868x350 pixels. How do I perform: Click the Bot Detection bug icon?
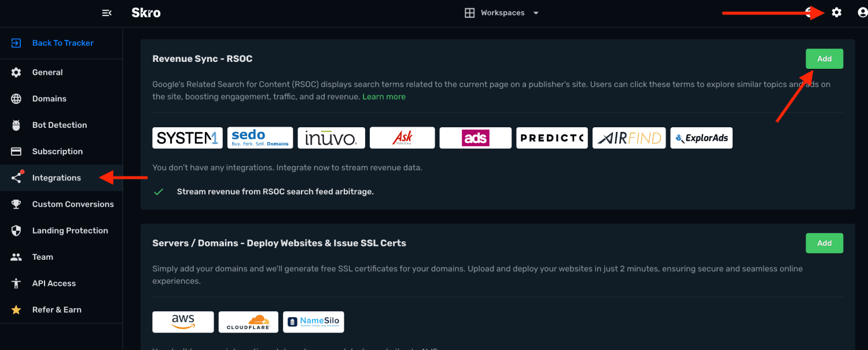16,125
